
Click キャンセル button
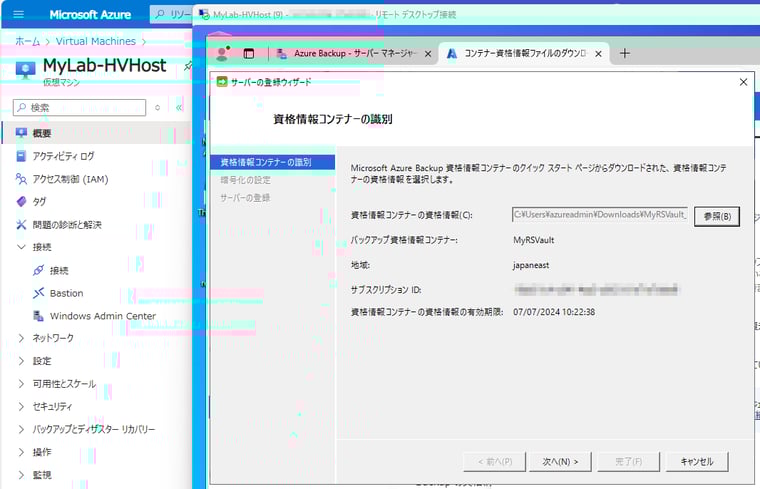click(697, 462)
